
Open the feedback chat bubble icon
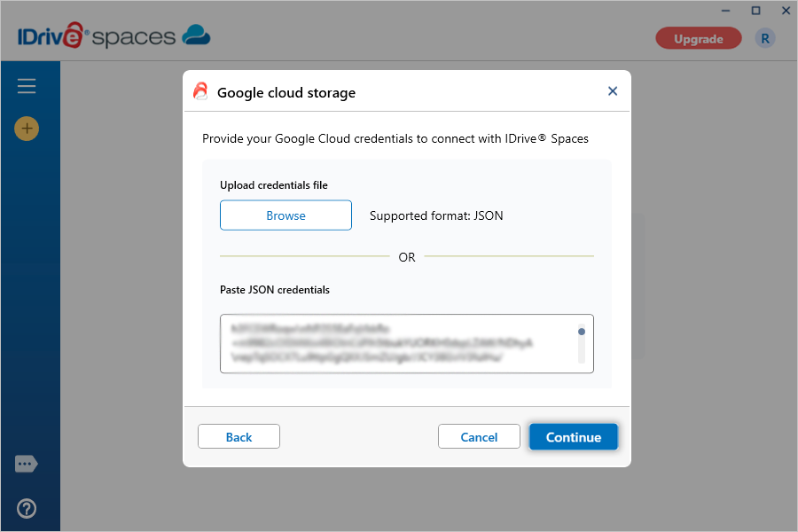[x=26, y=464]
